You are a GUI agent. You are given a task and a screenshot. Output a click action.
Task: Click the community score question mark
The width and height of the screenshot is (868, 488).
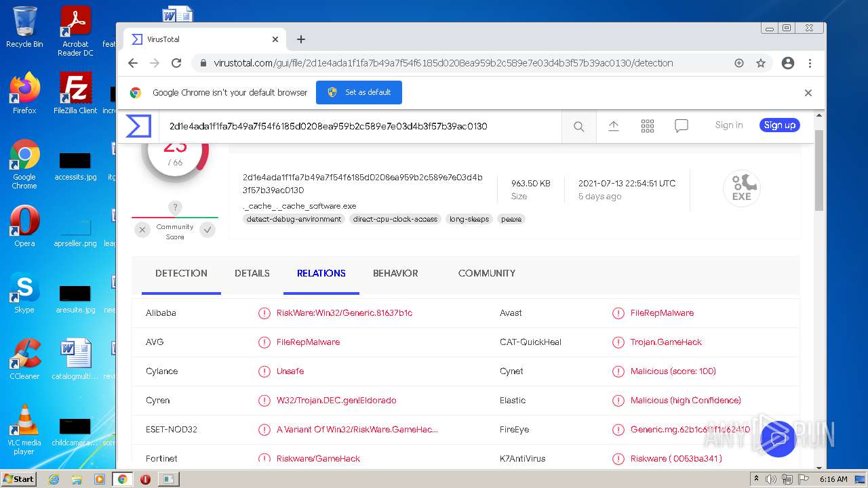pyautogui.click(x=175, y=207)
